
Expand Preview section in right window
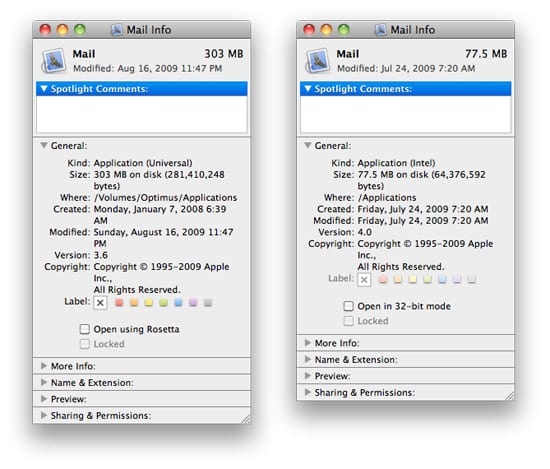pyautogui.click(x=308, y=376)
